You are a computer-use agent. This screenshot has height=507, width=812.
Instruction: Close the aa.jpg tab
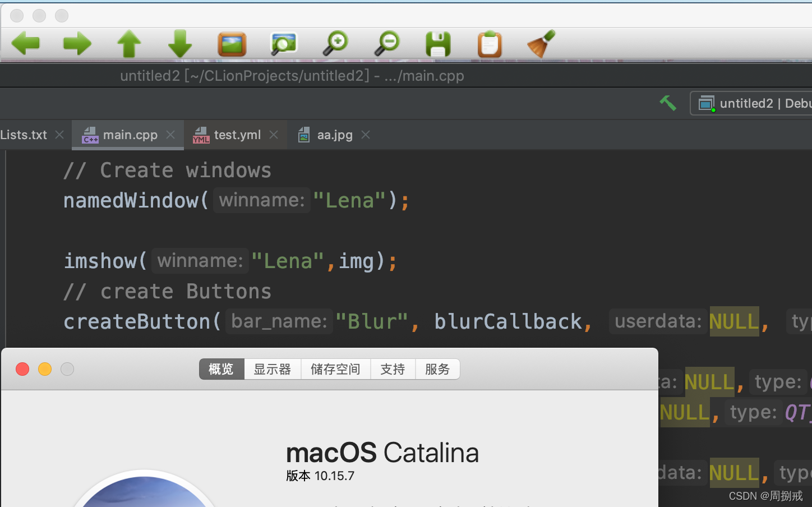click(x=366, y=135)
